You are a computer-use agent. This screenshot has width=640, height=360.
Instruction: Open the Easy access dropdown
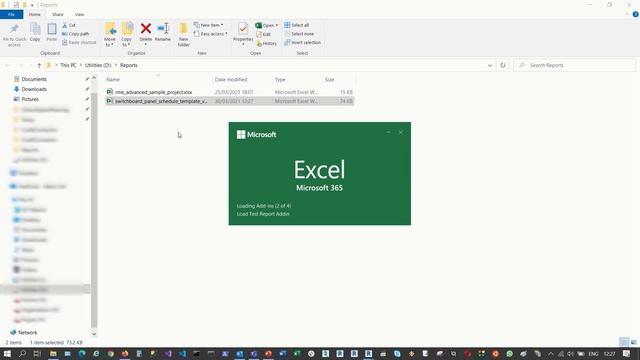[x=211, y=34]
